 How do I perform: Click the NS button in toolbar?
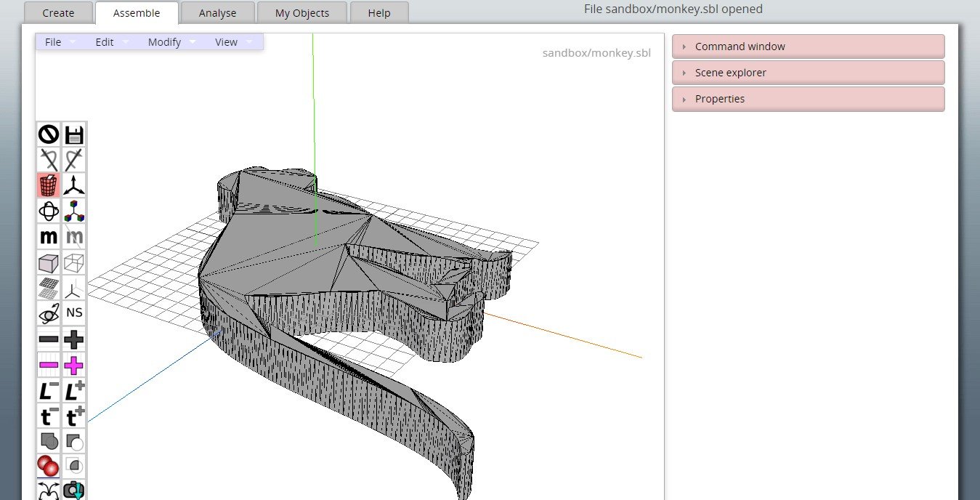pyautogui.click(x=74, y=313)
